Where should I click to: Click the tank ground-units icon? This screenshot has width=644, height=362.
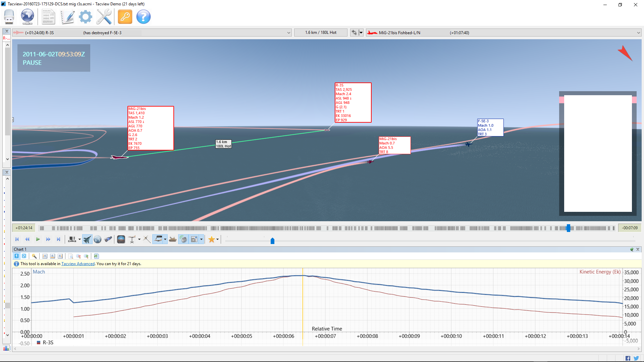pyautogui.click(x=173, y=239)
